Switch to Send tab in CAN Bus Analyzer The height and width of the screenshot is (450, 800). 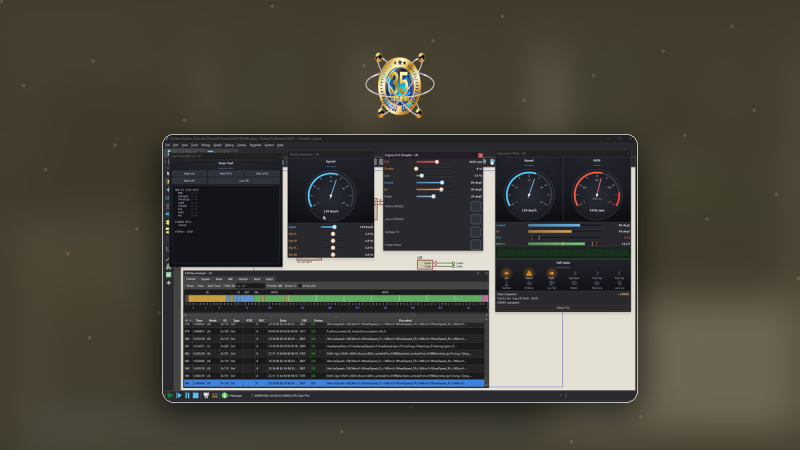click(x=257, y=279)
